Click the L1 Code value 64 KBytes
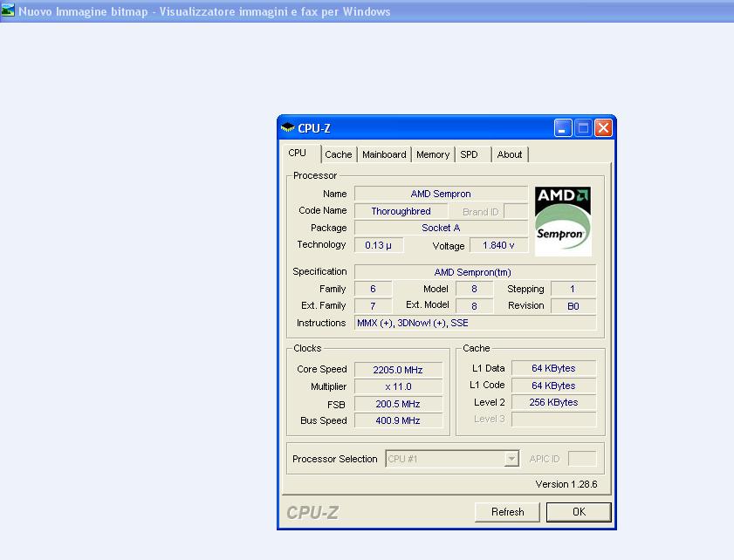Viewport: 734px width, 560px height. tap(554, 386)
